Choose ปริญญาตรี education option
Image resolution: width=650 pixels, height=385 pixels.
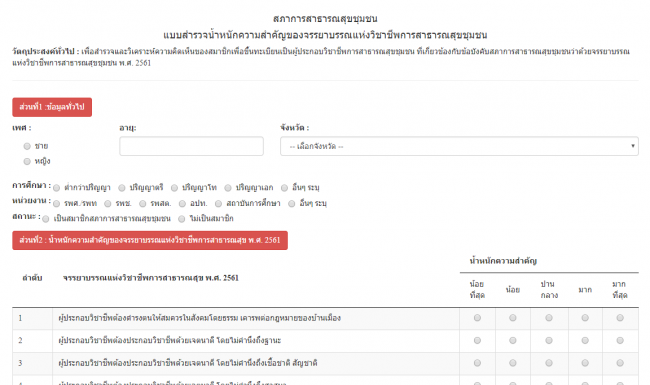(x=122, y=188)
